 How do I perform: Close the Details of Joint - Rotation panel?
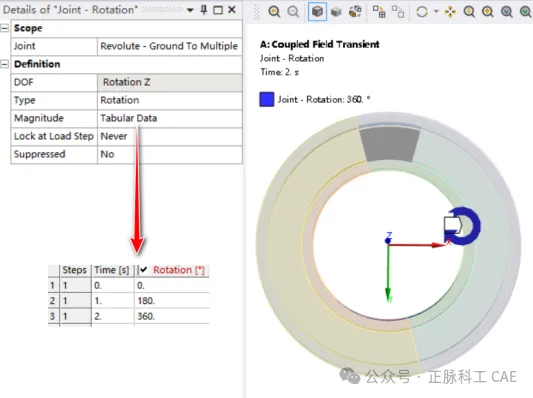tap(232, 10)
